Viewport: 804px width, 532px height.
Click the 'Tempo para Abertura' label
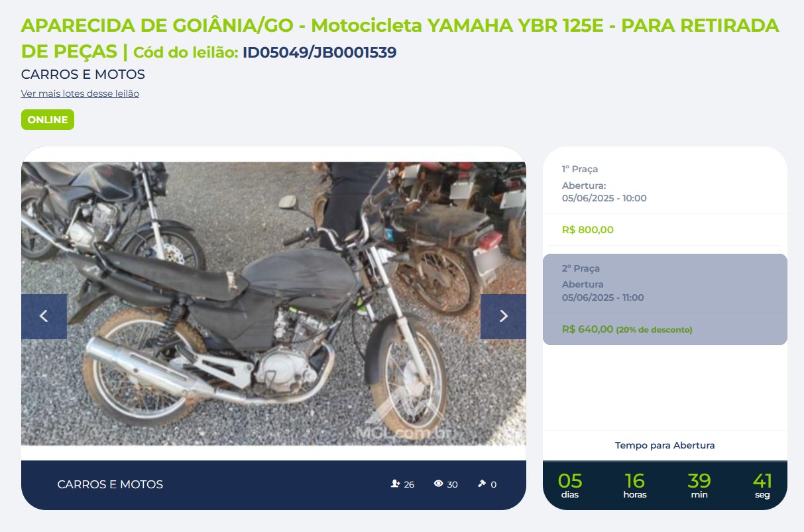(665, 445)
